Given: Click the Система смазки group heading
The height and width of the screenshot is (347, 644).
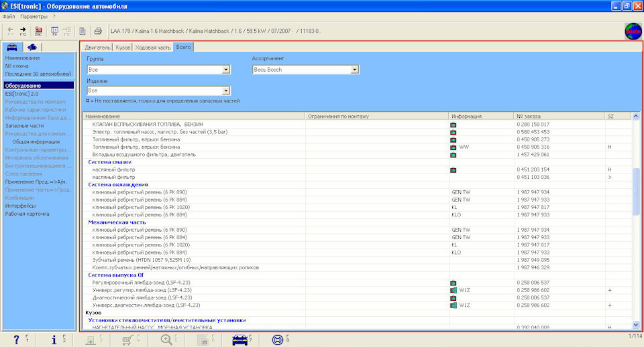Looking at the screenshot, I should [109, 162].
